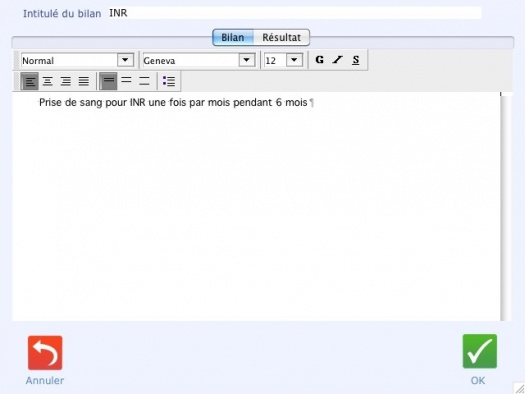Align text left in the editor

coord(30,81)
